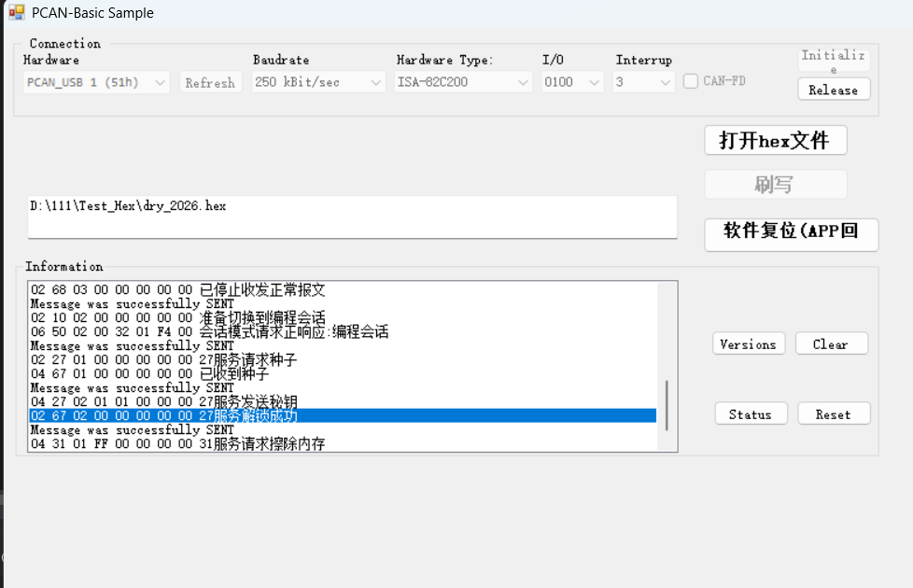Expand the Baudrate 250 kBit/sec dropdown
Viewport: 913px width, 588px height.
(x=317, y=82)
